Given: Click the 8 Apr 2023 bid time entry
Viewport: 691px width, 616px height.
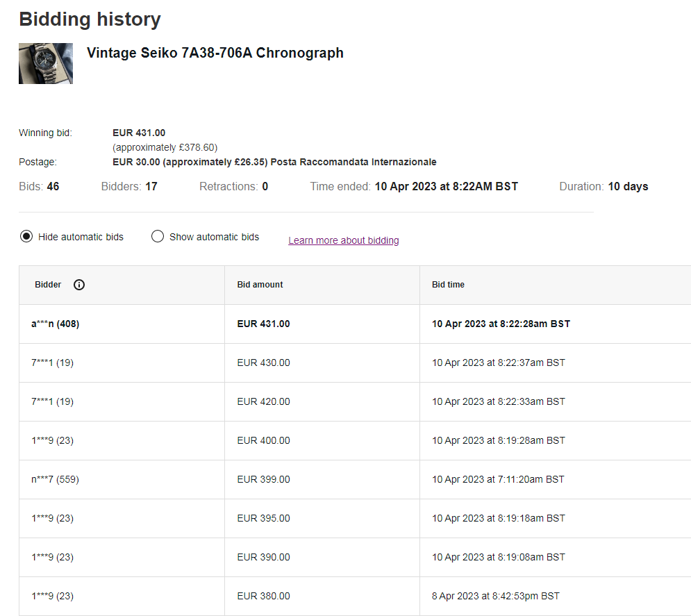Looking at the screenshot, I should point(495,596).
